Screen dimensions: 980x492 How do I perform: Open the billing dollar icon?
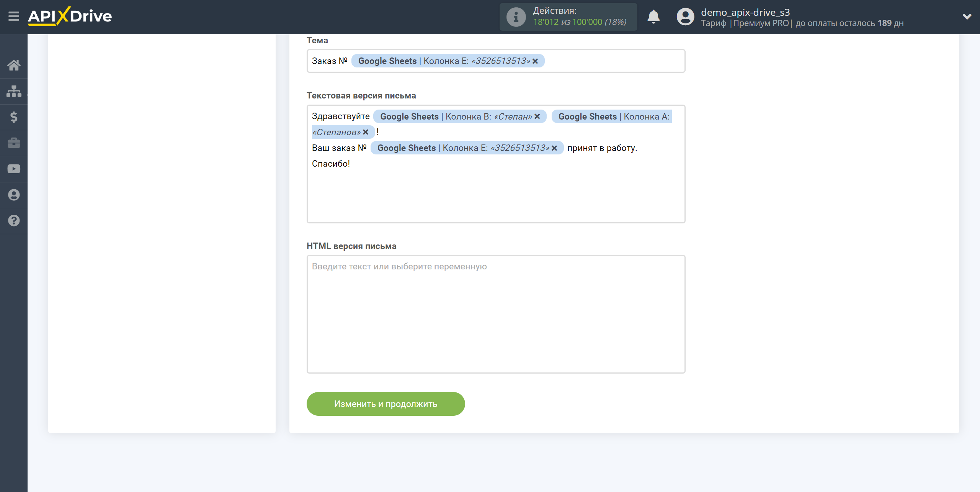pyautogui.click(x=14, y=117)
